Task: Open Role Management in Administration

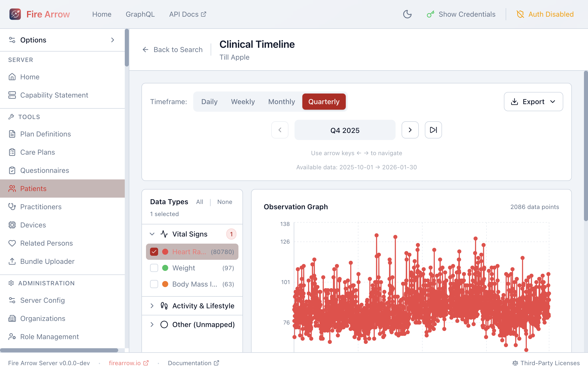Action: 50,337
